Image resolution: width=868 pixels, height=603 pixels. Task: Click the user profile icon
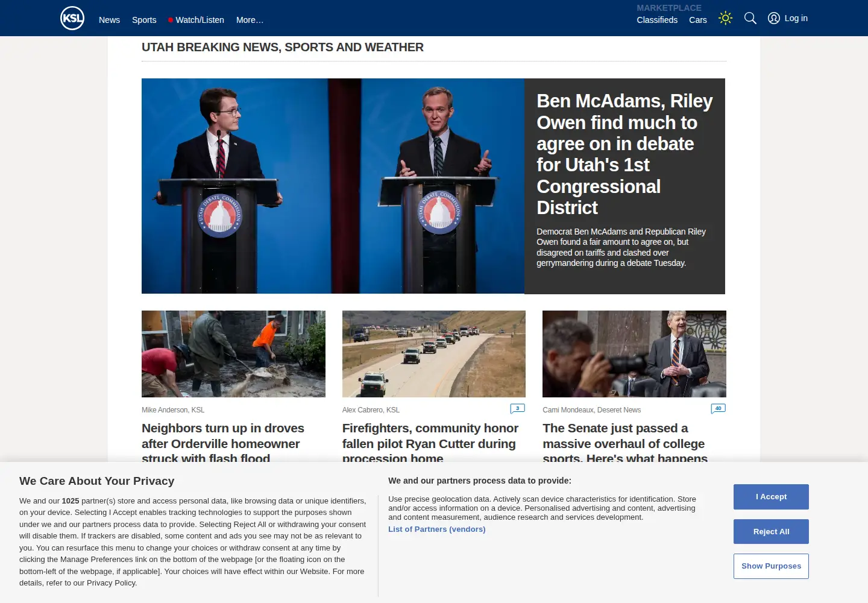point(774,18)
